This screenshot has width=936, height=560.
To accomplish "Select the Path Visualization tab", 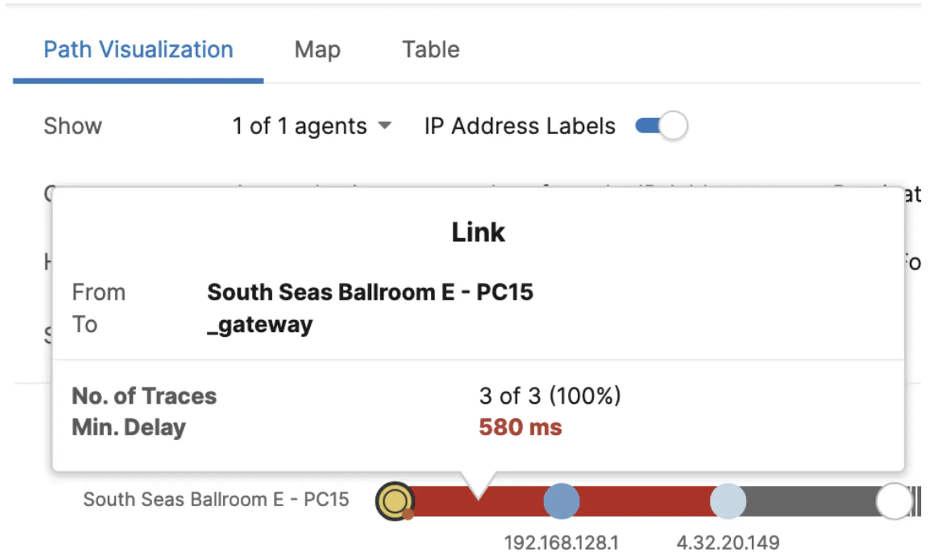I will click(138, 49).
